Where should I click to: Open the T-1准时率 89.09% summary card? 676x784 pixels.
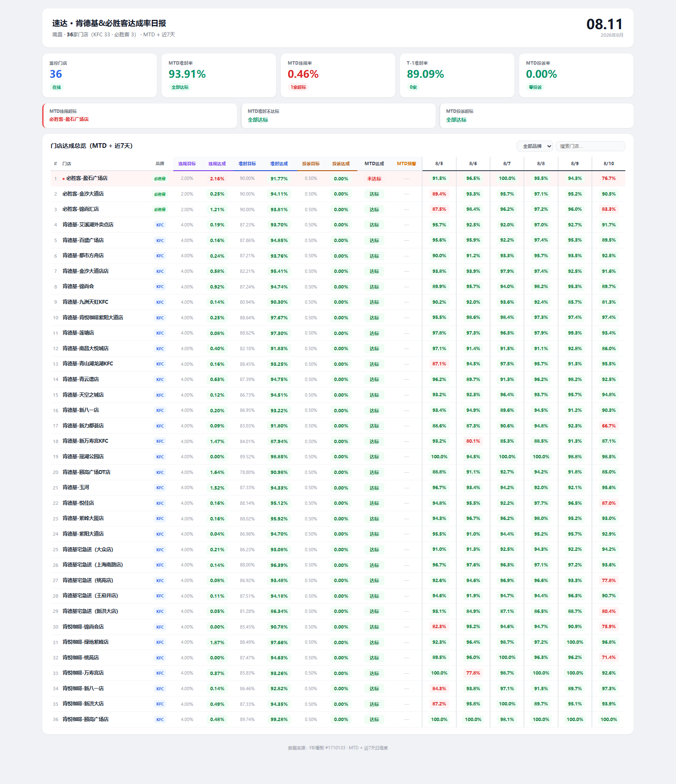(457, 75)
